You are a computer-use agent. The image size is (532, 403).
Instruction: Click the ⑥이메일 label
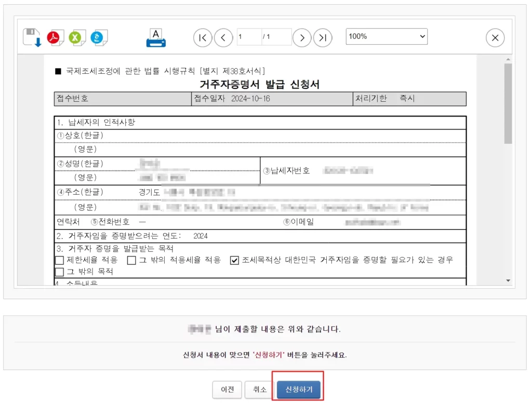click(299, 222)
